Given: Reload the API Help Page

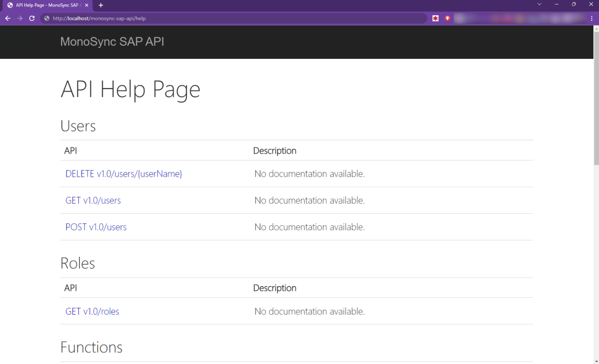Looking at the screenshot, I should coord(32,18).
